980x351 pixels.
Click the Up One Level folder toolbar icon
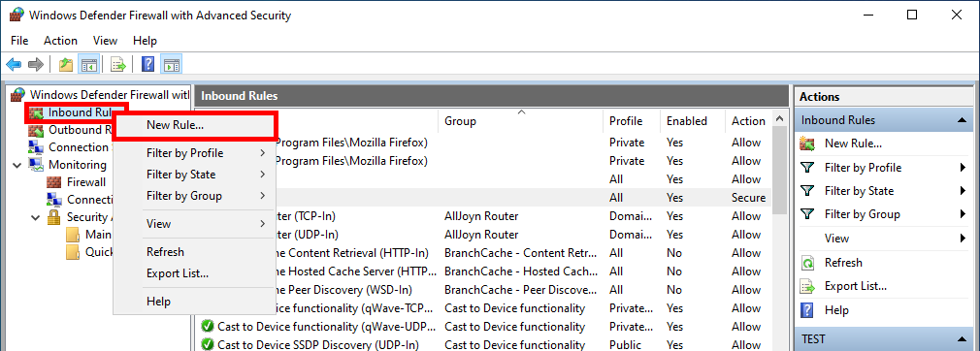[x=66, y=64]
